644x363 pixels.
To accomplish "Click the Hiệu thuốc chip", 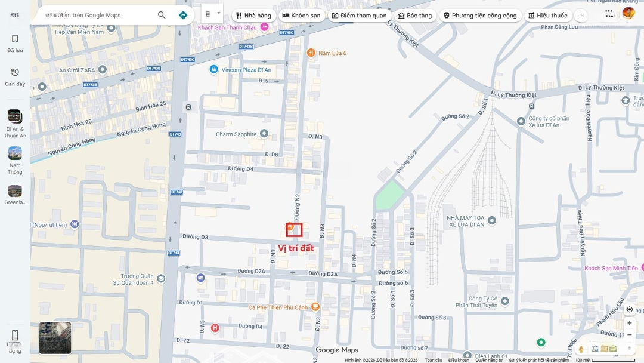I will point(548,16).
